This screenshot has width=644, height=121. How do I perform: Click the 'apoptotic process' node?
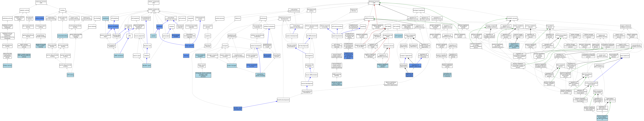(389, 46)
